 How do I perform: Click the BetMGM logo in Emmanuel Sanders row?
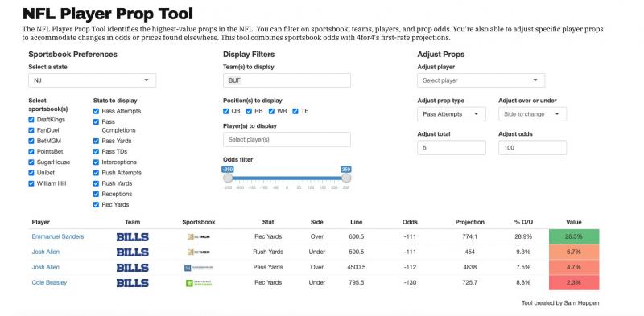[199, 236]
